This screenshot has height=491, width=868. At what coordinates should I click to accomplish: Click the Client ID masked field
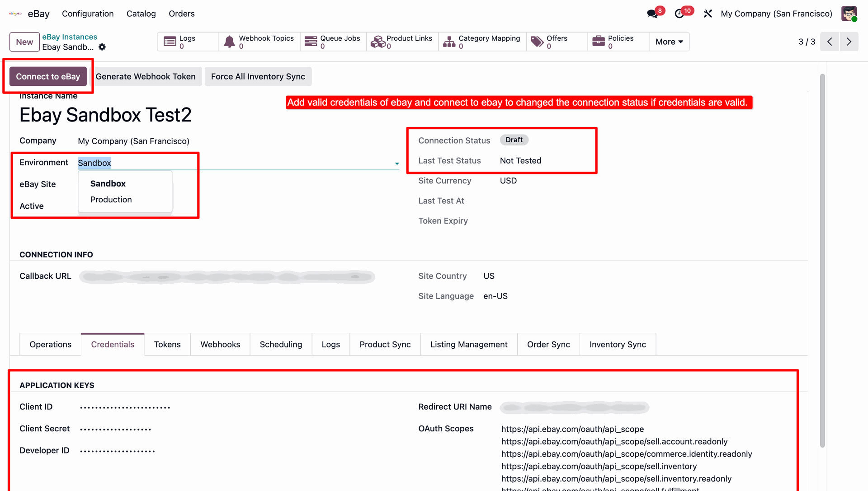click(x=125, y=407)
